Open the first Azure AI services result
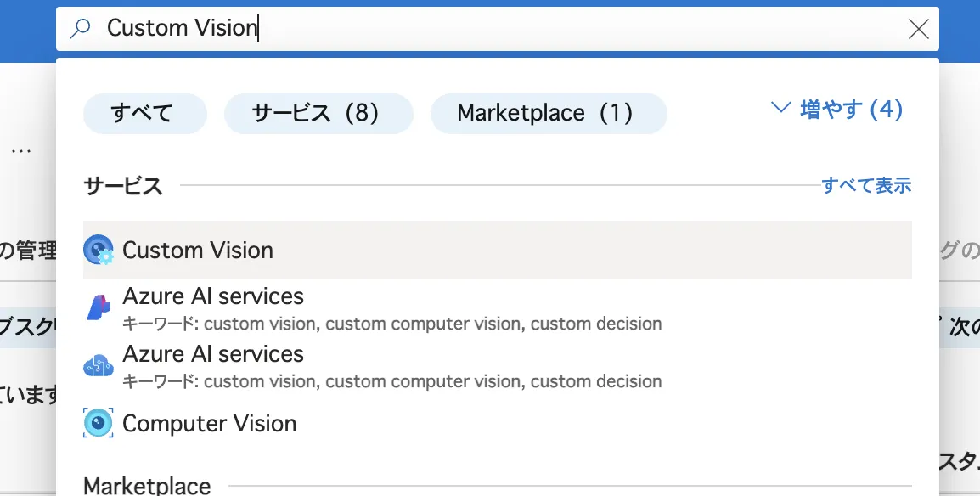980x496 pixels. 214,296
